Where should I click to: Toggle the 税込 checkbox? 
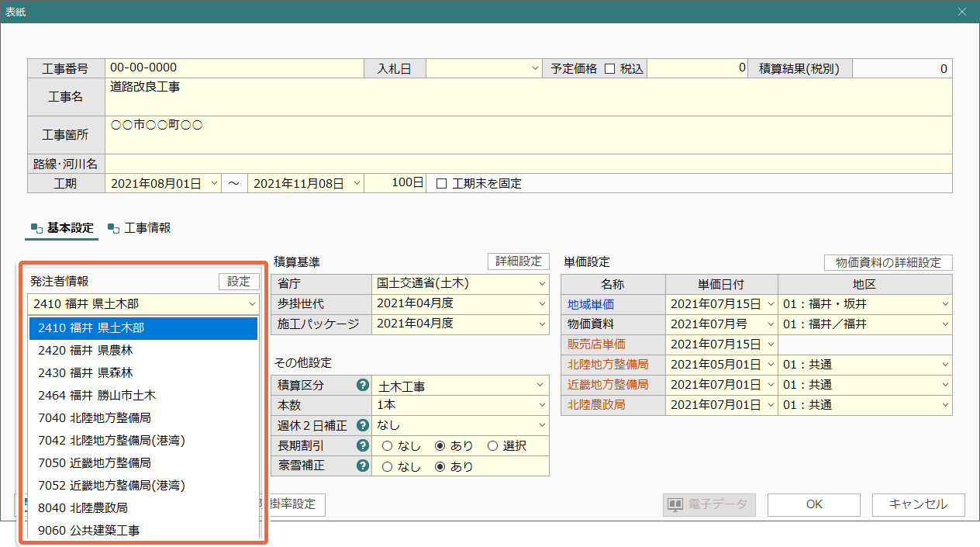[x=609, y=68]
